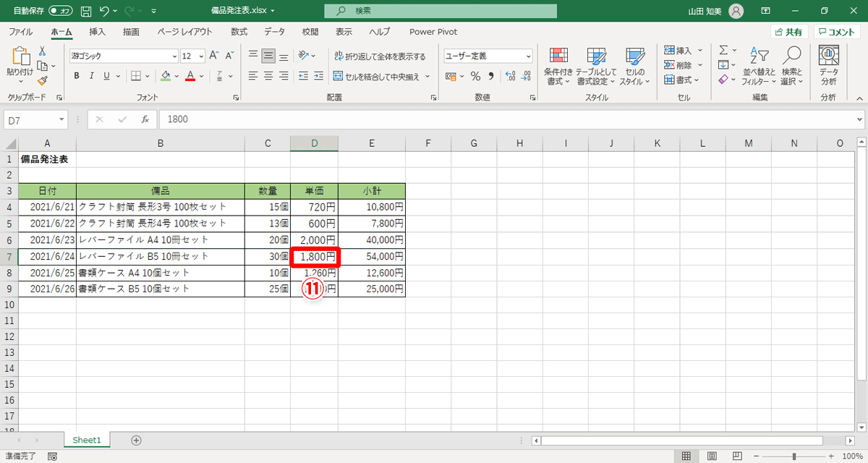
Task: Open the File (ファイル) tab
Action: click(x=20, y=32)
